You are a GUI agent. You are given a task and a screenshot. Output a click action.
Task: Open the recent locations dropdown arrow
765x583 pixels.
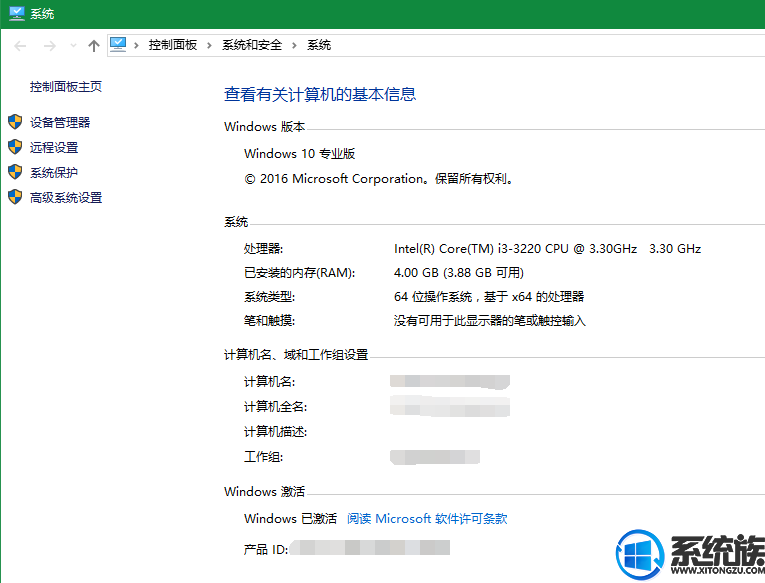(x=74, y=46)
